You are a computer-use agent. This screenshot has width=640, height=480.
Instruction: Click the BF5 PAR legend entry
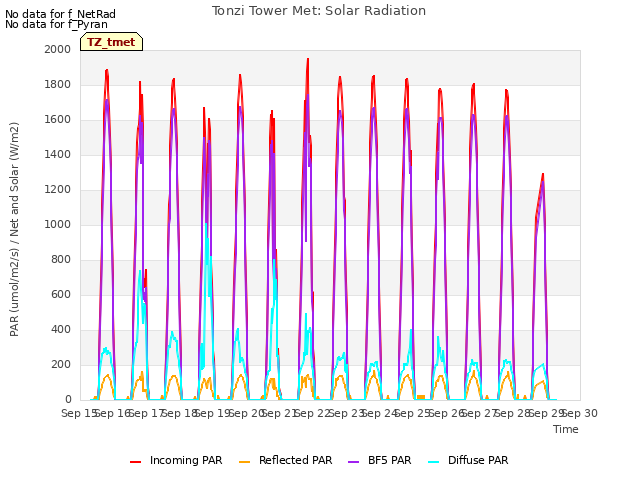click(x=380, y=460)
